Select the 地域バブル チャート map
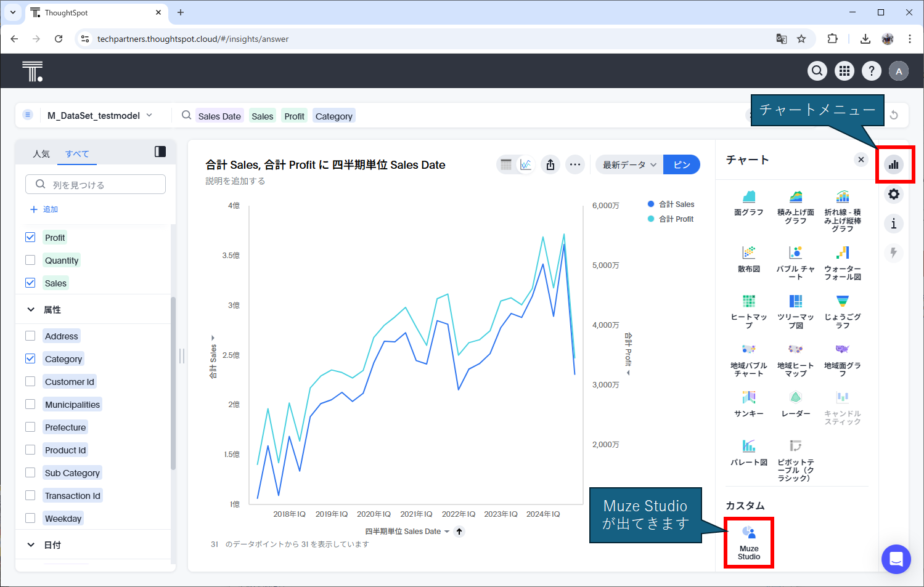Image resolution: width=924 pixels, height=587 pixels. pos(748,360)
